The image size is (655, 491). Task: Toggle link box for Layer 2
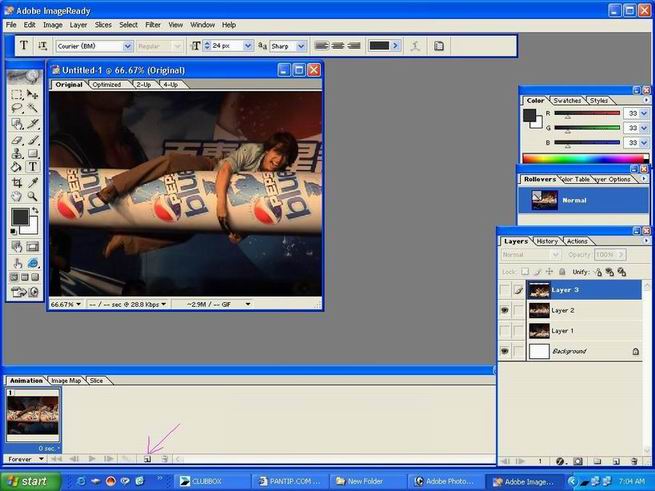pos(518,310)
